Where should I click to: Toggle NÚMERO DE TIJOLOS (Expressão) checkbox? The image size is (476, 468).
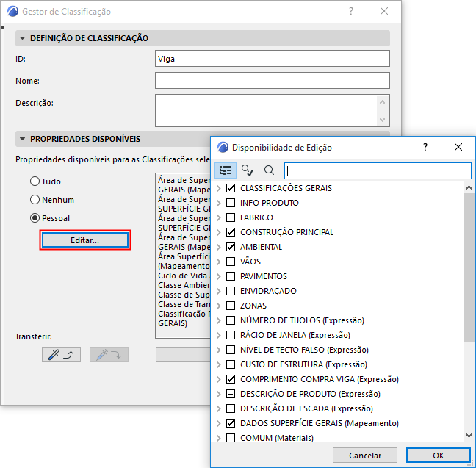(231, 320)
